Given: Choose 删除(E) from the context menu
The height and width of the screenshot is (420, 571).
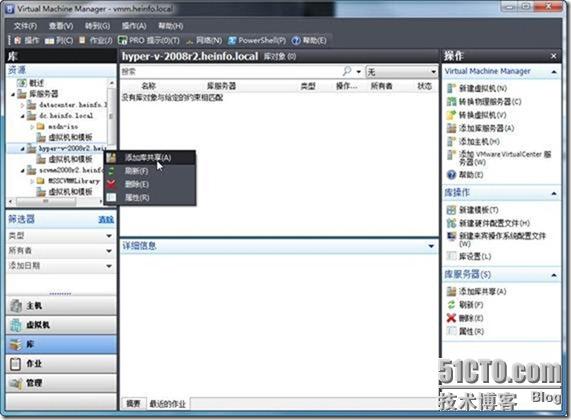Looking at the screenshot, I should [150, 184].
